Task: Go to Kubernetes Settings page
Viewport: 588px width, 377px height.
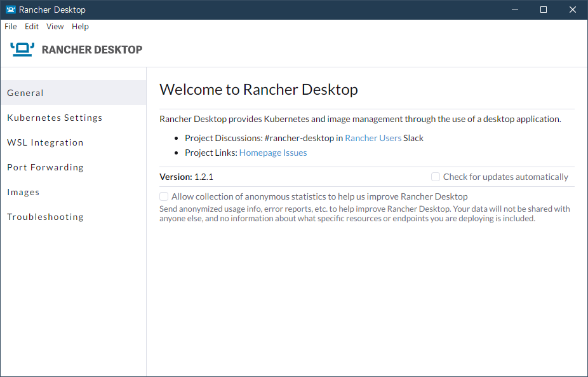Action: coord(73,118)
